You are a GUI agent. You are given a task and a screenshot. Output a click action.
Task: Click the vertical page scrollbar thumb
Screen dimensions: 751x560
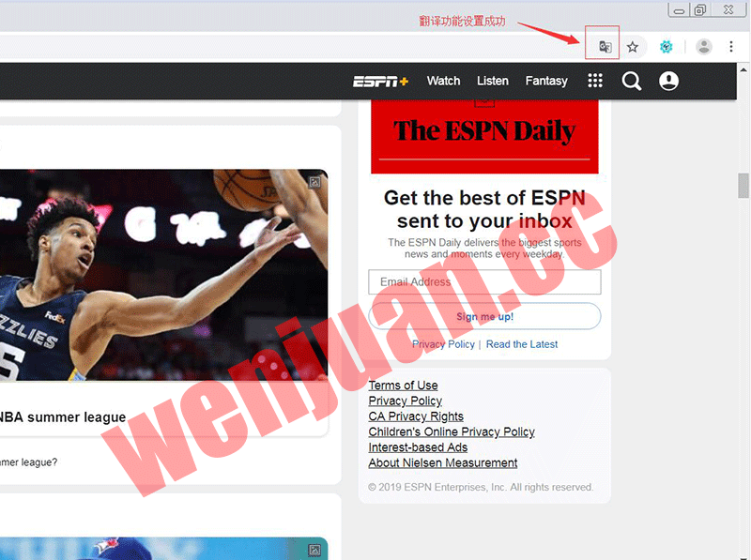tap(743, 186)
